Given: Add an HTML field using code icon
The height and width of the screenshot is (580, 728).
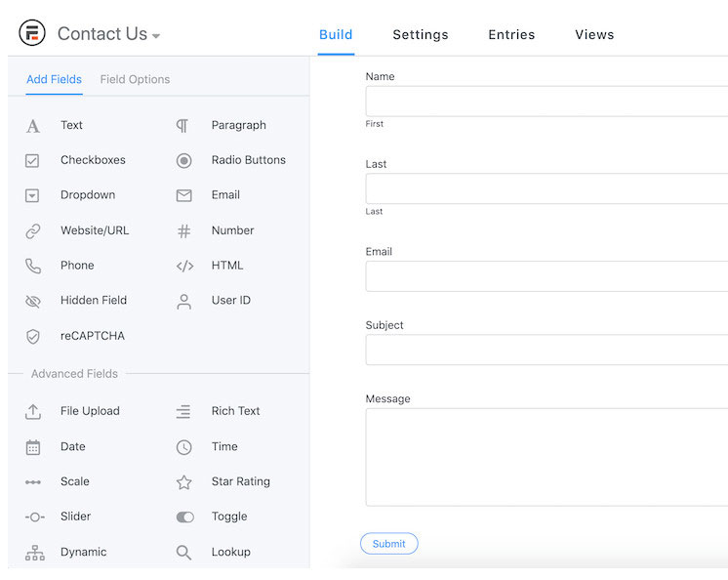Looking at the screenshot, I should point(184,266).
